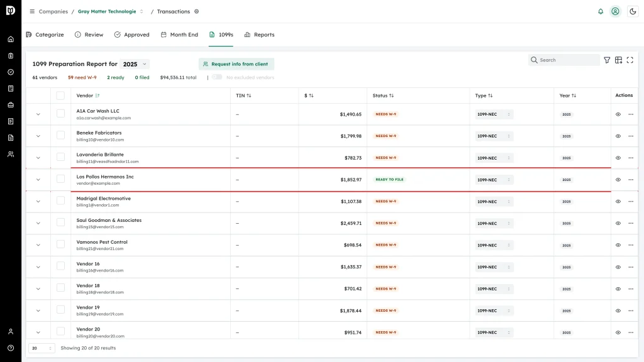This screenshot has height=362, width=644.
Task: Click Request info from client
Action: click(236, 64)
